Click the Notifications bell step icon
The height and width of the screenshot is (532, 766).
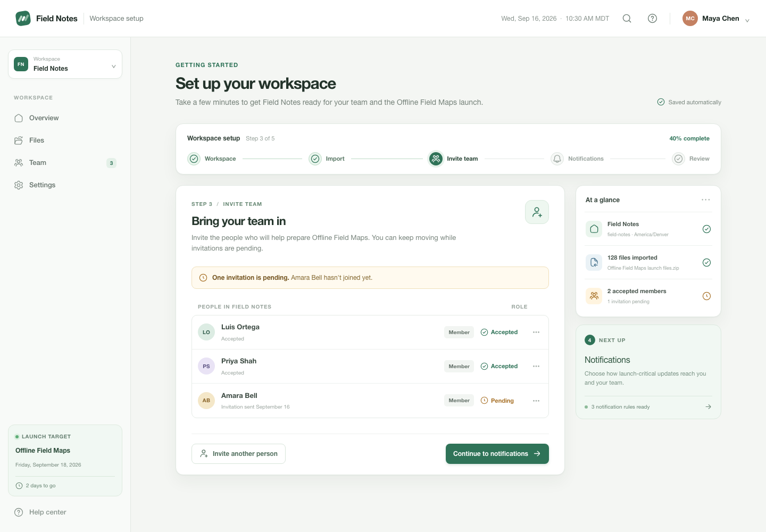click(x=557, y=159)
